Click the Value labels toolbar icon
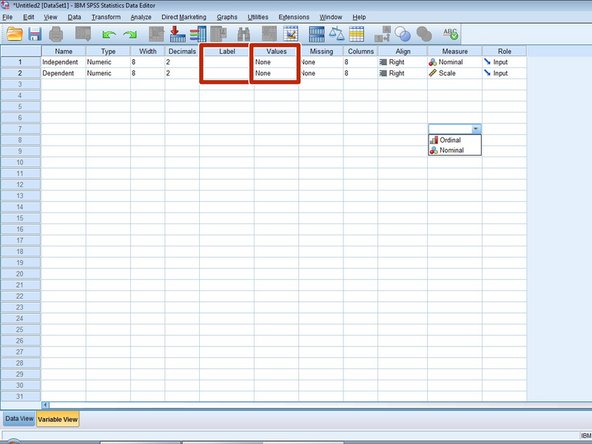Viewport: 592px width, 444px height. 382,34
